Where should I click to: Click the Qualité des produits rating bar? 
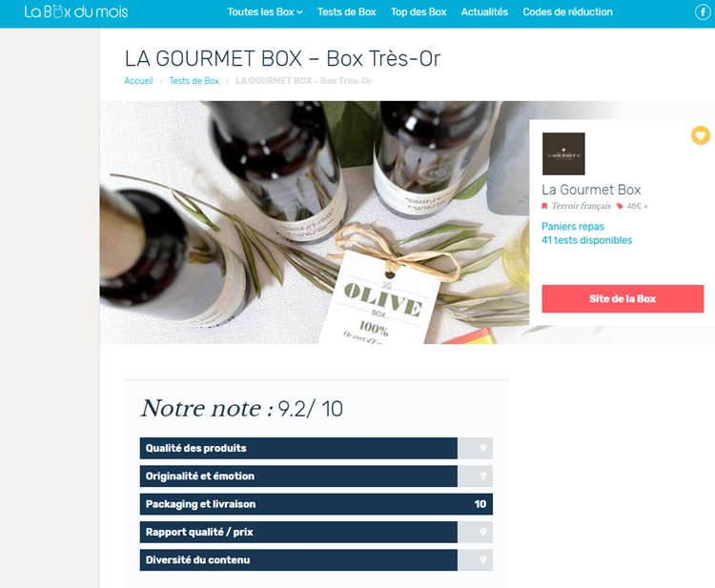click(316, 448)
